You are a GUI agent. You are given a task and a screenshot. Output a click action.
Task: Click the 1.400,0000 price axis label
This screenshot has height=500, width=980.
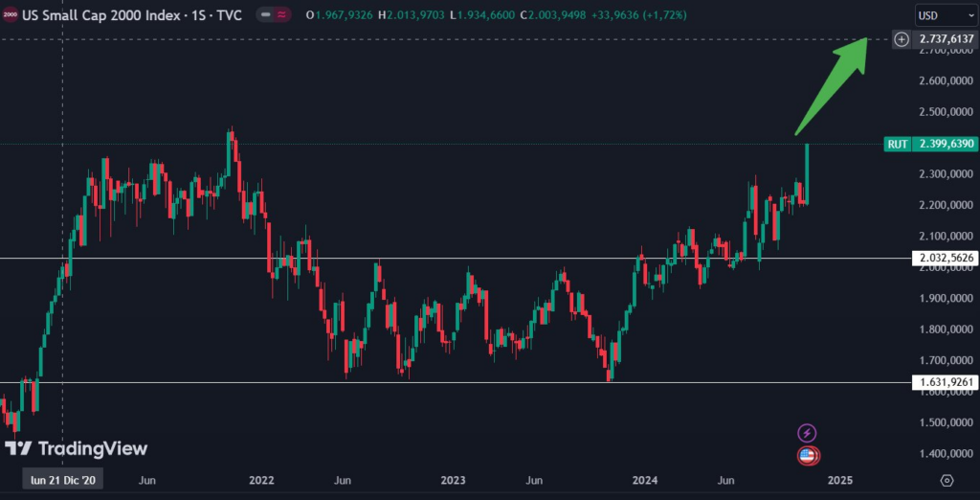coord(946,454)
